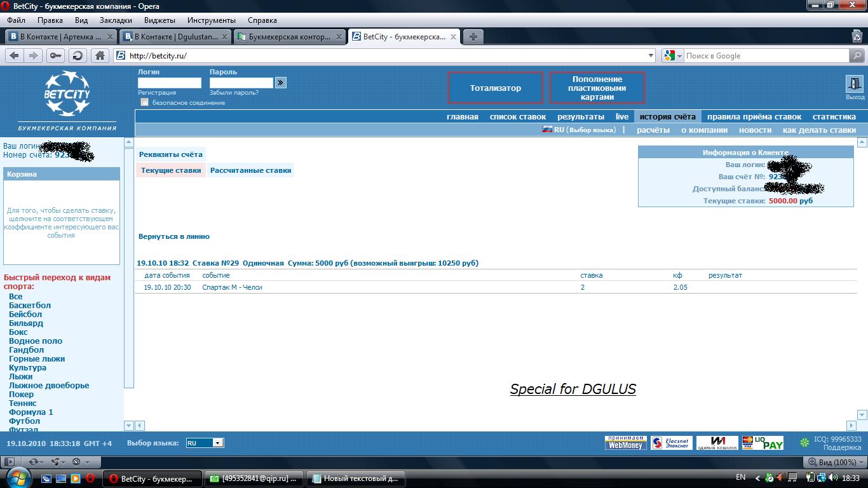
Task: Click the green ICQ support flower icon
Action: 804,443
